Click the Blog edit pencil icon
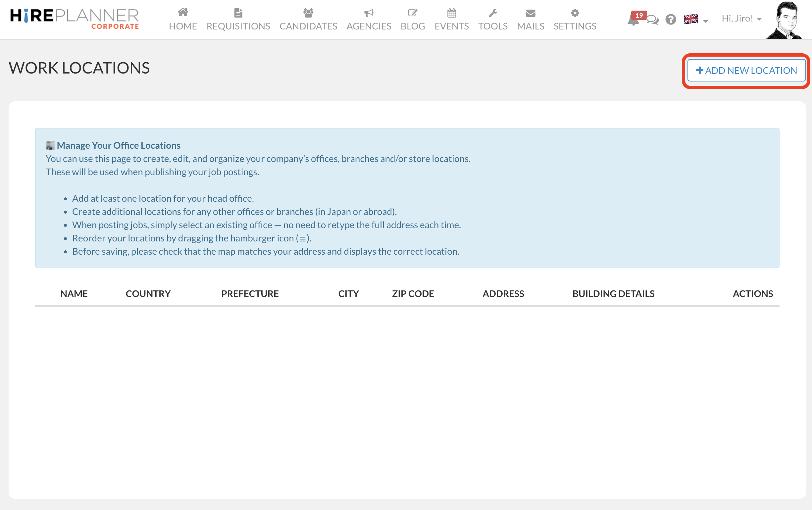 coord(412,13)
